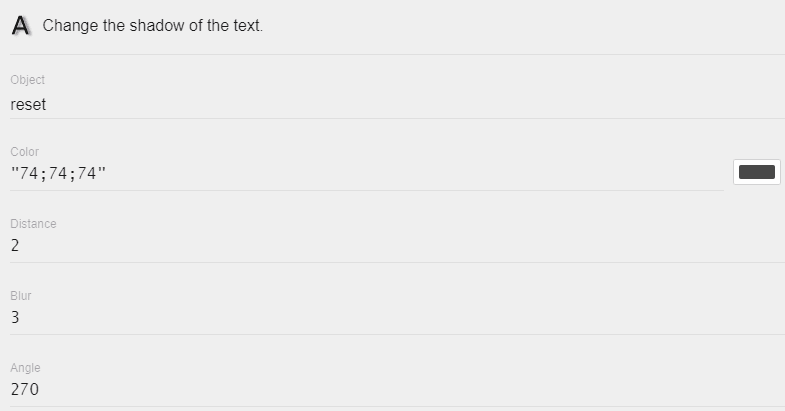The width and height of the screenshot is (785, 411).
Task: Click the "Distance" field label
Action: point(34,224)
